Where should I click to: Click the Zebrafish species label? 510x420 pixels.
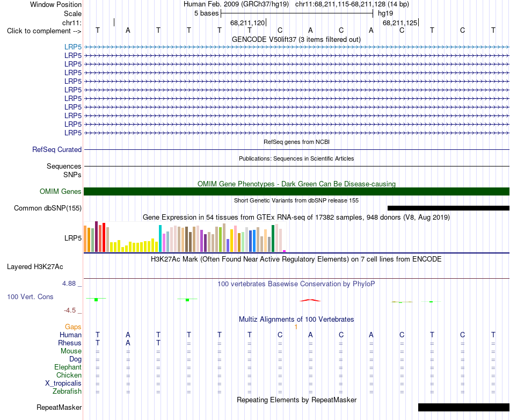(67, 392)
